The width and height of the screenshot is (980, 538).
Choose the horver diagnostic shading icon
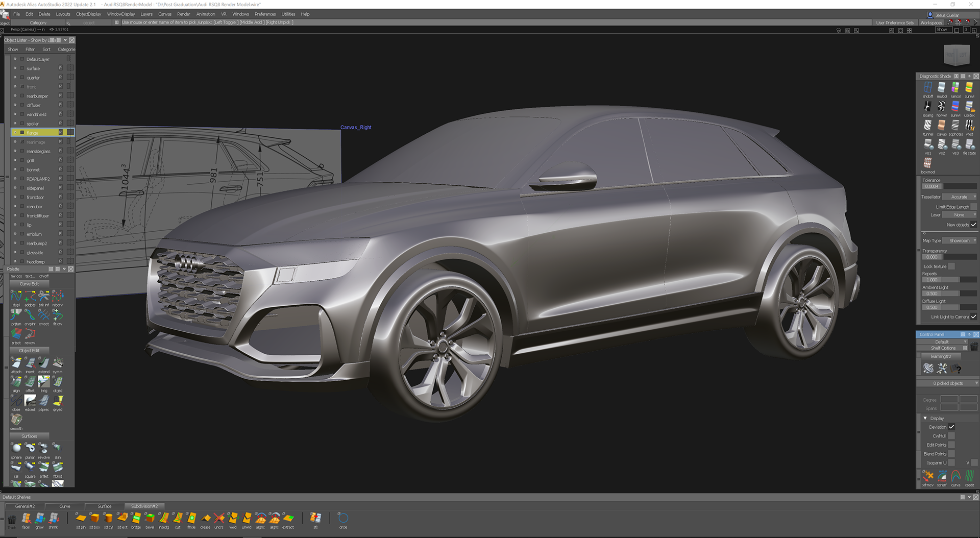941,107
